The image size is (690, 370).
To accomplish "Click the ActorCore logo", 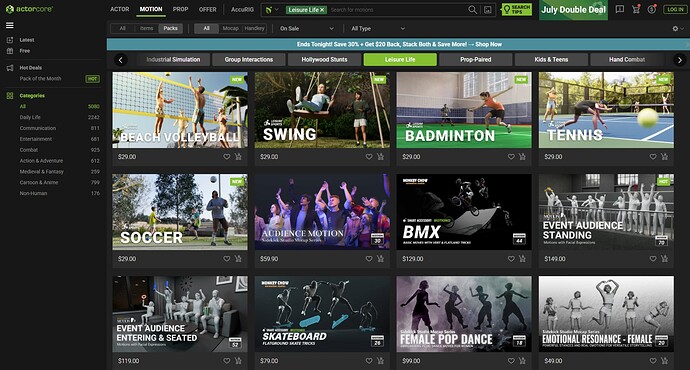I will coord(29,9).
